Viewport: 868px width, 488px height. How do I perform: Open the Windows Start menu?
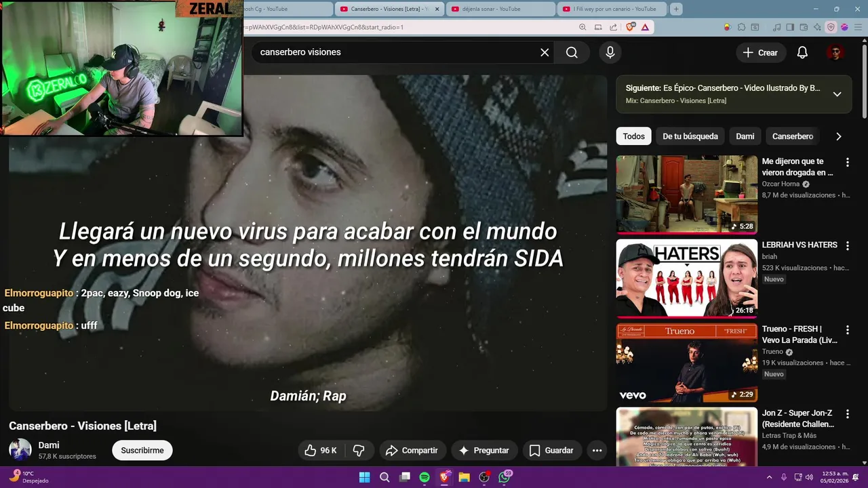[x=365, y=477]
